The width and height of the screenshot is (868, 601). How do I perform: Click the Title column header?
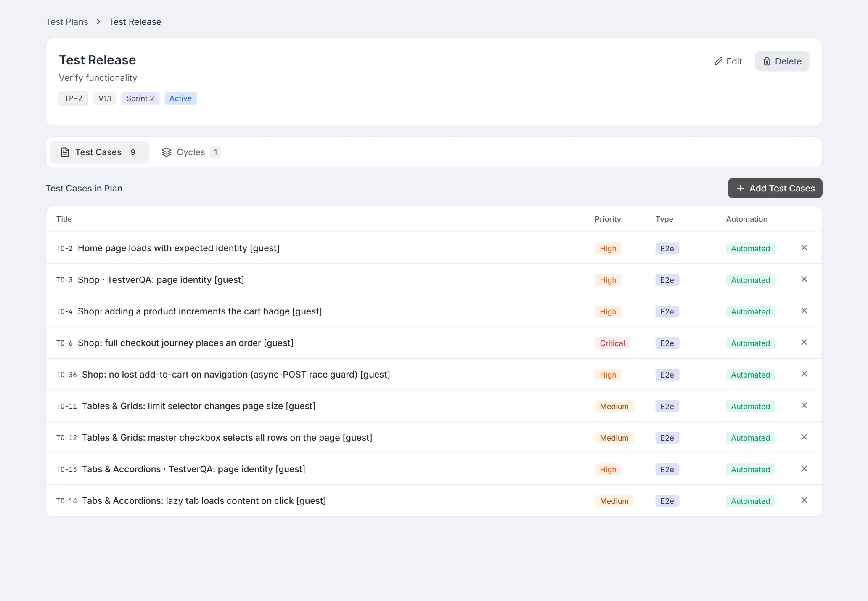coord(64,219)
